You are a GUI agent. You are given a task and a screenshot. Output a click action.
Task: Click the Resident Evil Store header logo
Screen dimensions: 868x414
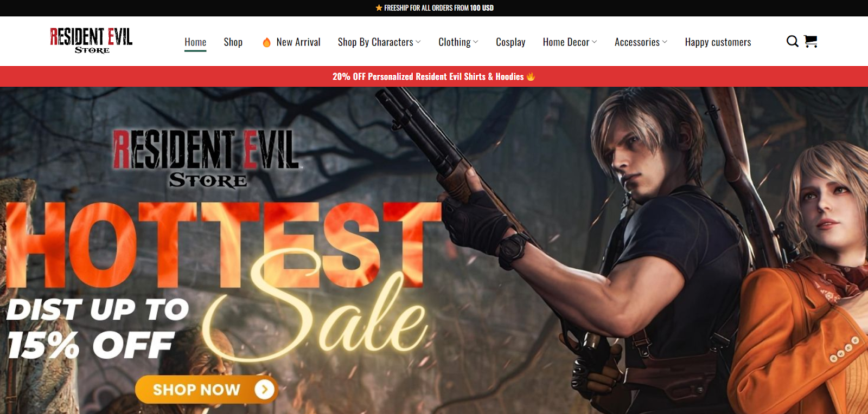(91, 41)
